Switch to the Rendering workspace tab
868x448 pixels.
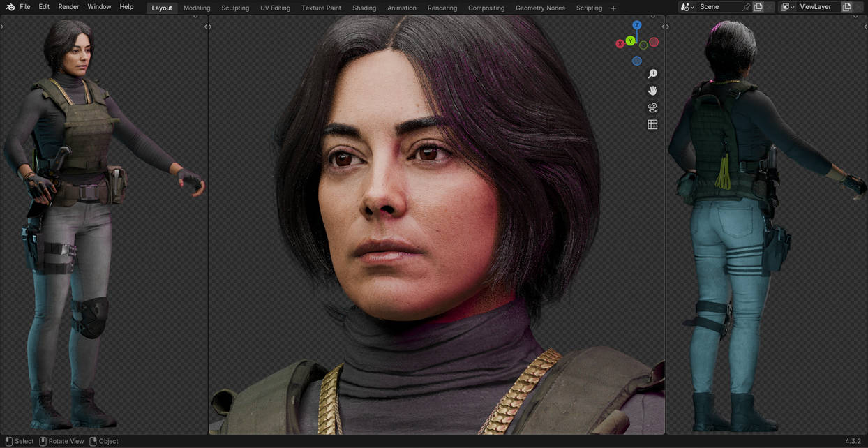tap(442, 8)
